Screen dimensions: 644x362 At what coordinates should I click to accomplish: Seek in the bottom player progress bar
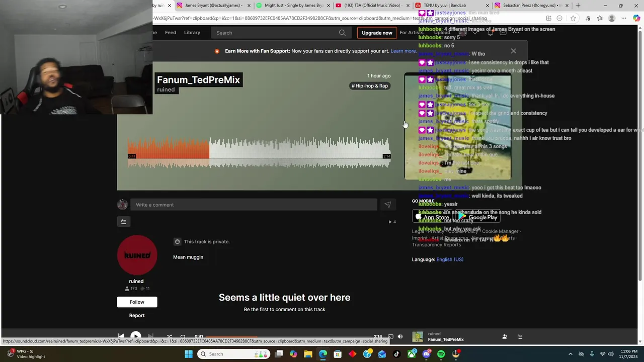point(288,337)
